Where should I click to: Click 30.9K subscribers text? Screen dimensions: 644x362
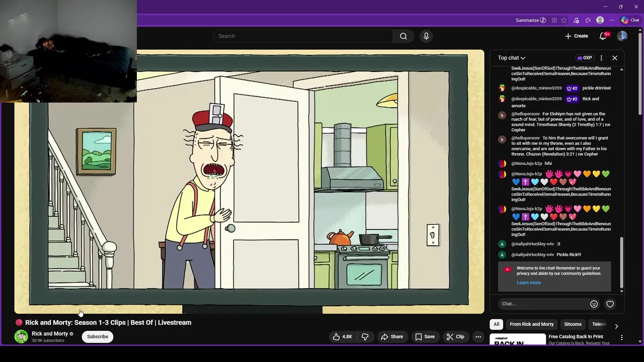pos(48,341)
